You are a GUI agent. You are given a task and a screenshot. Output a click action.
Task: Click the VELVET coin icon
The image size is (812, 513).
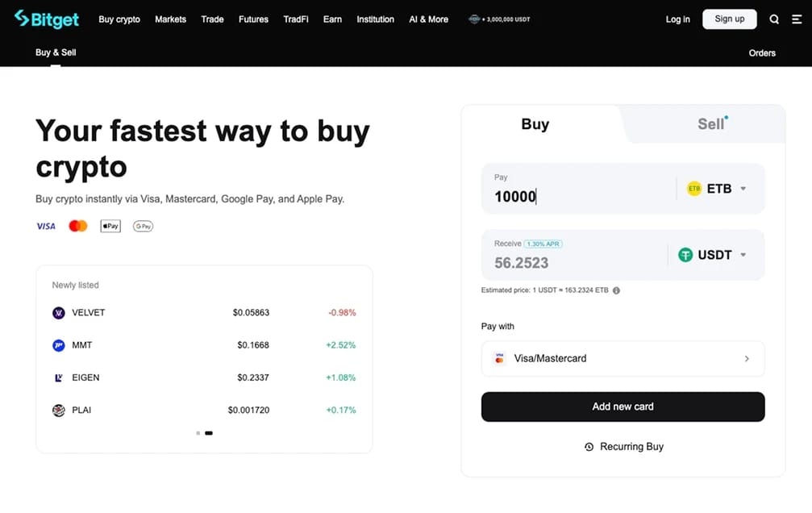point(59,313)
